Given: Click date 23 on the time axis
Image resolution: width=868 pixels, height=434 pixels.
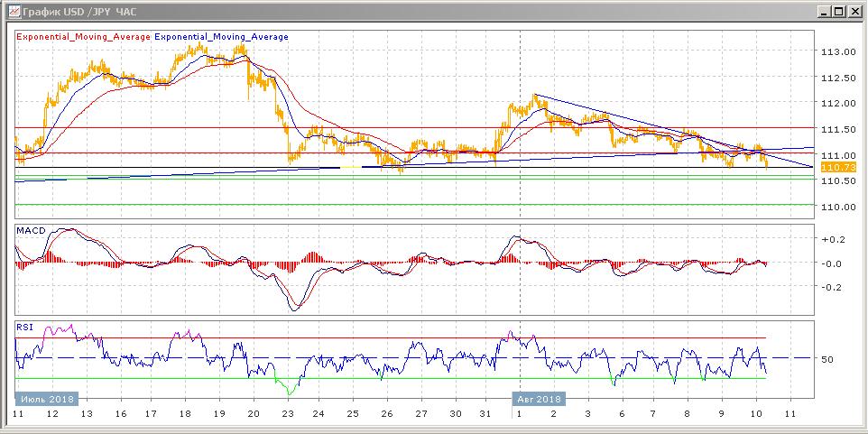Looking at the screenshot, I should (x=286, y=414).
